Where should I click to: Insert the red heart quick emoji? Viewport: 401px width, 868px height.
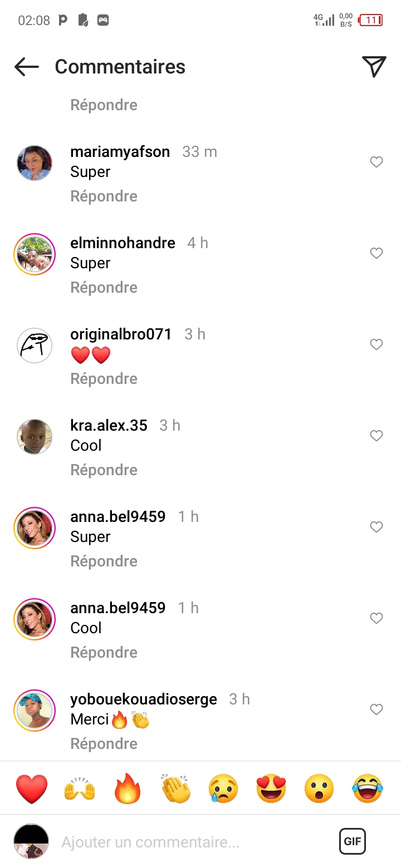32,788
